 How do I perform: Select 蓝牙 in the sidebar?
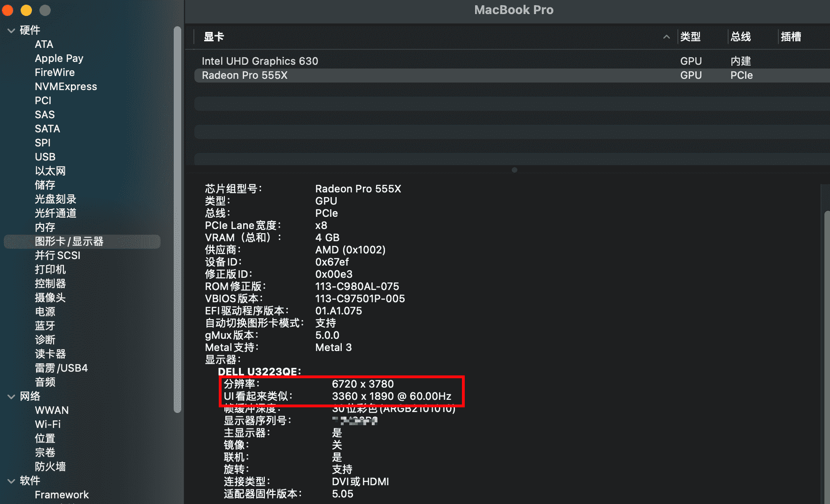pos(45,326)
